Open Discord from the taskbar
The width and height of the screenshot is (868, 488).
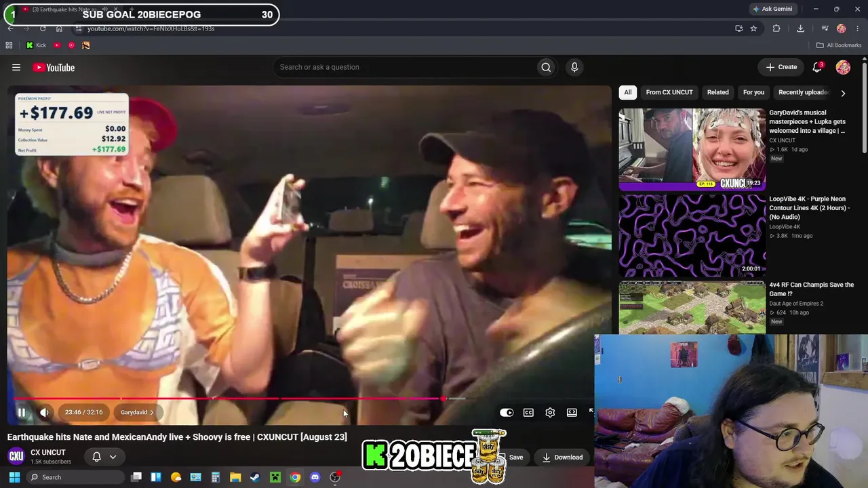pos(315,477)
